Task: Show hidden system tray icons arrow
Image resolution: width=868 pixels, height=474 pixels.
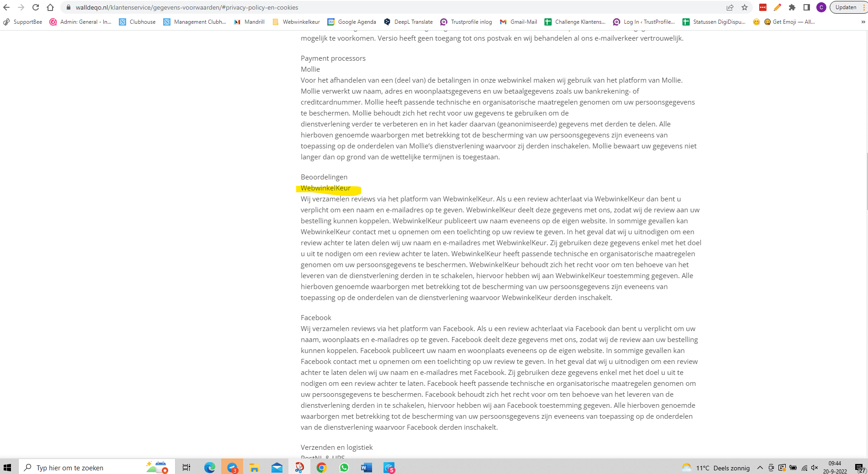Action: click(760, 468)
